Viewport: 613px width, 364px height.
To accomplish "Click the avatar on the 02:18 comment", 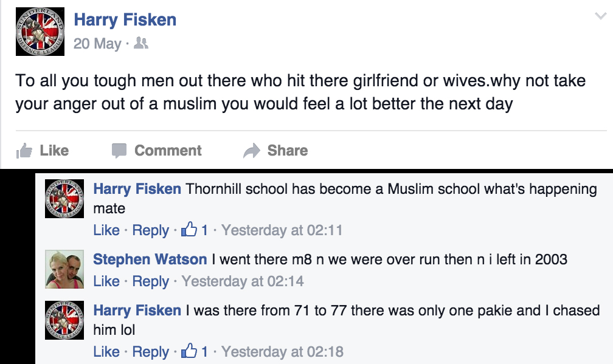I will [x=64, y=321].
